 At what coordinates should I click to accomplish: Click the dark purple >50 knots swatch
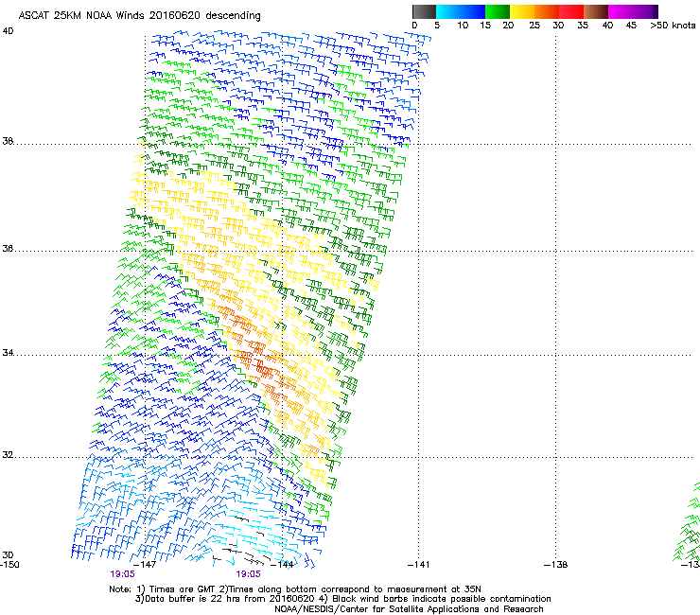pyautogui.click(x=656, y=11)
